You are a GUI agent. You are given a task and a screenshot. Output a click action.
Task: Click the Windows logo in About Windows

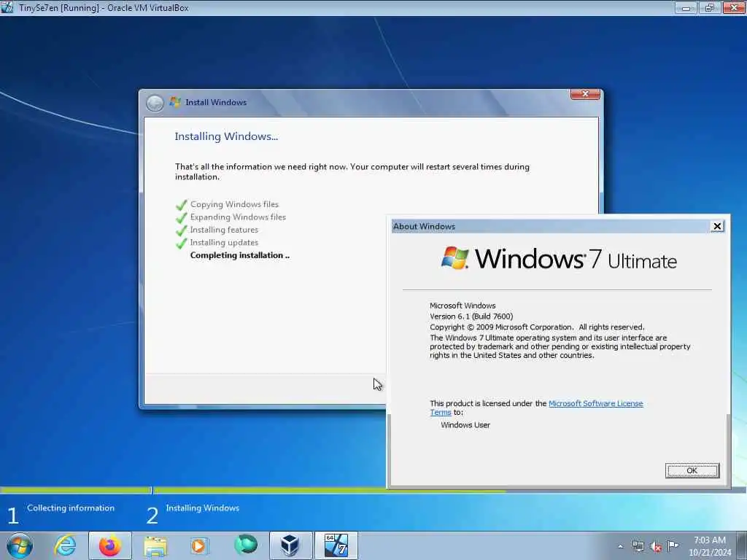pos(455,258)
